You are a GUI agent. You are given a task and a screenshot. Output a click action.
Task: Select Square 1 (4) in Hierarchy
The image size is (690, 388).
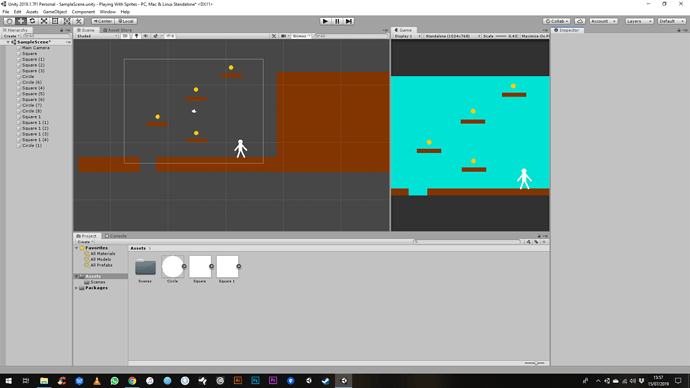tap(35, 140)
